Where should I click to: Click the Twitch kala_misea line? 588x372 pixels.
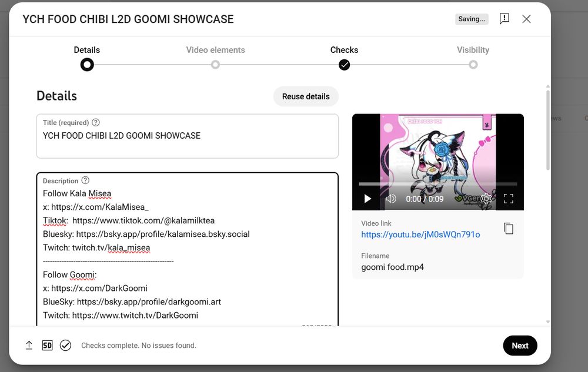pos(96,247)
